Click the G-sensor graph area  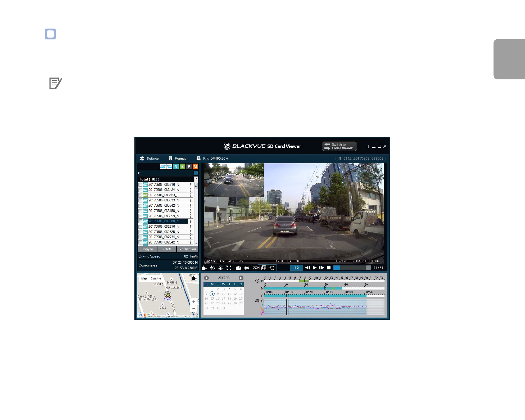324,307
